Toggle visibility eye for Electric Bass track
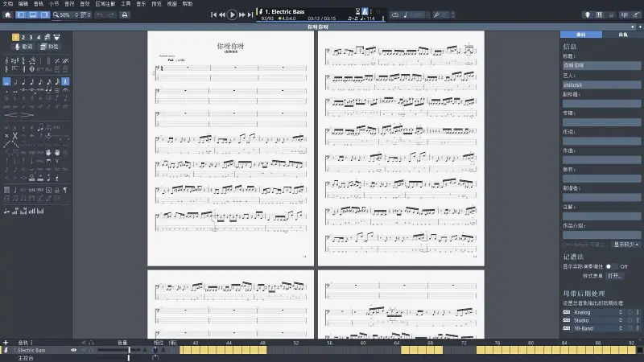 click(74, 350)
